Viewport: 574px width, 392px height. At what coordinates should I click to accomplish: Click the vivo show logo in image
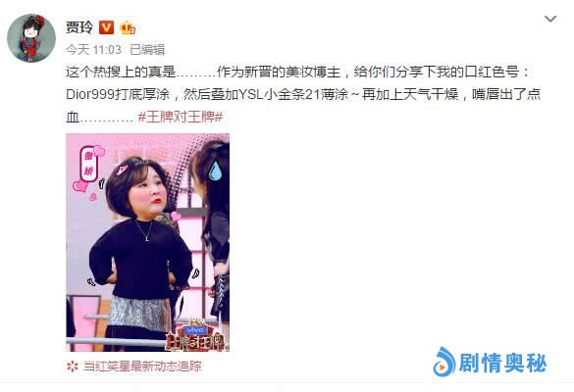[x=196, y=330]
